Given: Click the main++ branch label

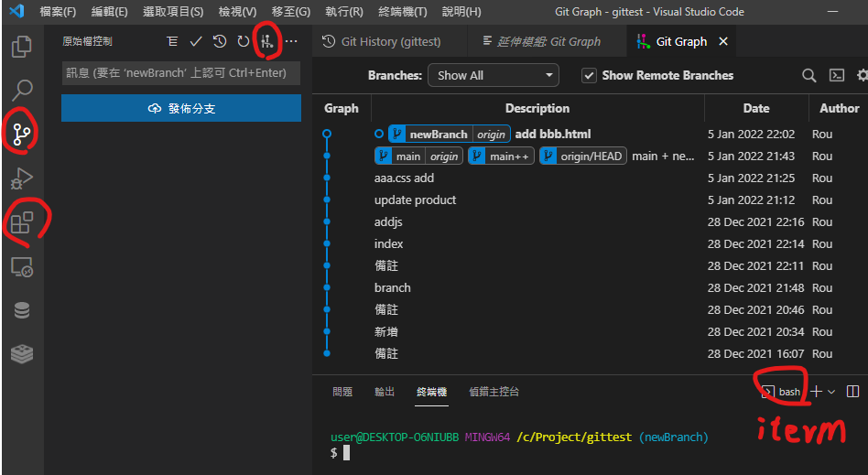Looking at the screenshot, I should [502, 157].
